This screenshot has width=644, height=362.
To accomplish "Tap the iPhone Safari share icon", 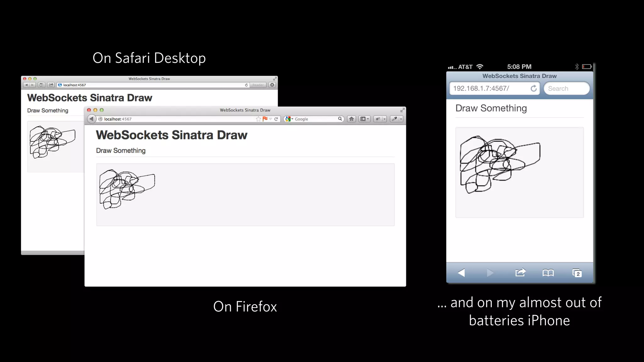I will [520, 272].
